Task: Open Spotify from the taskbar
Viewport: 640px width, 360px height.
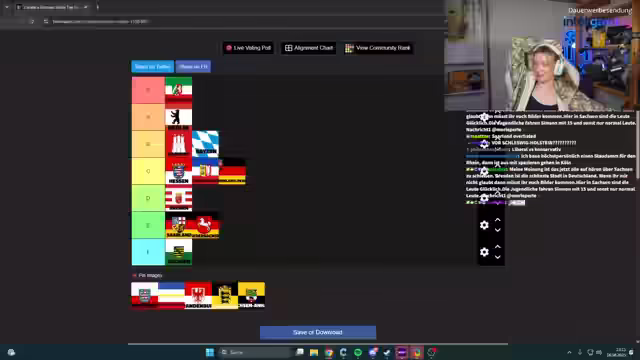Action: [x=358, y=352]
